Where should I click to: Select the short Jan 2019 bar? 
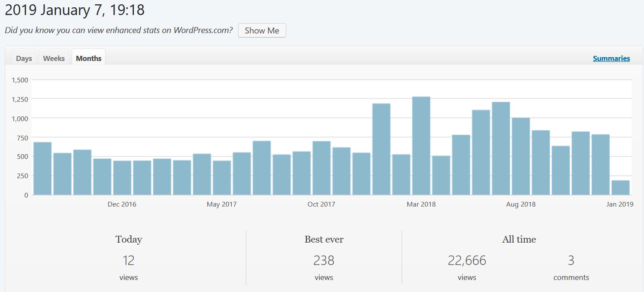pos(620,188)
